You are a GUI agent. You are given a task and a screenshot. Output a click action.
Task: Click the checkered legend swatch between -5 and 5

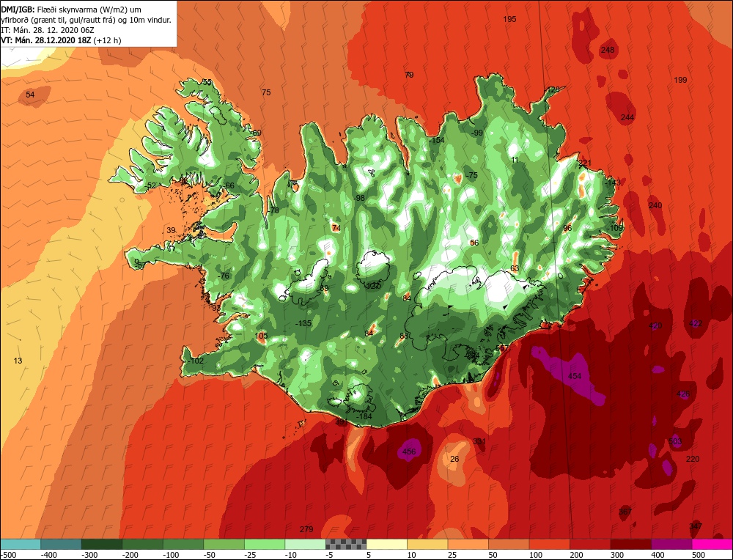pos(346,544)
